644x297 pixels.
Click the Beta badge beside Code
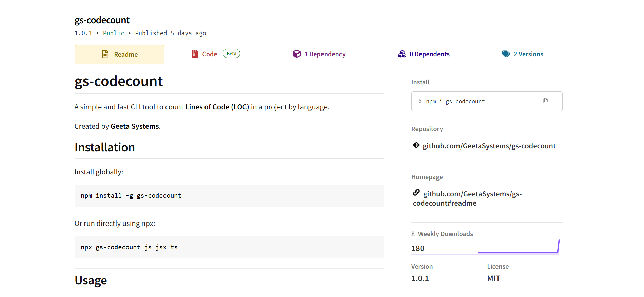(x=231, y=54)
